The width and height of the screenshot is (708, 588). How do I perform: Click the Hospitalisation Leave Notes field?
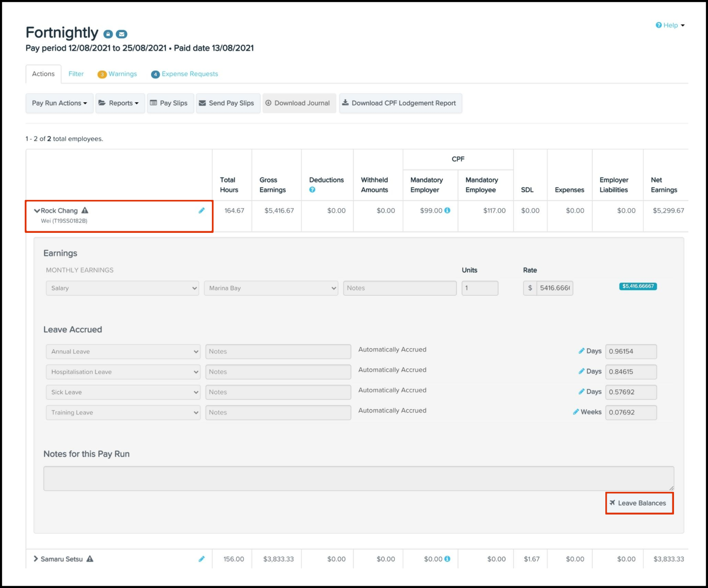click(278, 372)
